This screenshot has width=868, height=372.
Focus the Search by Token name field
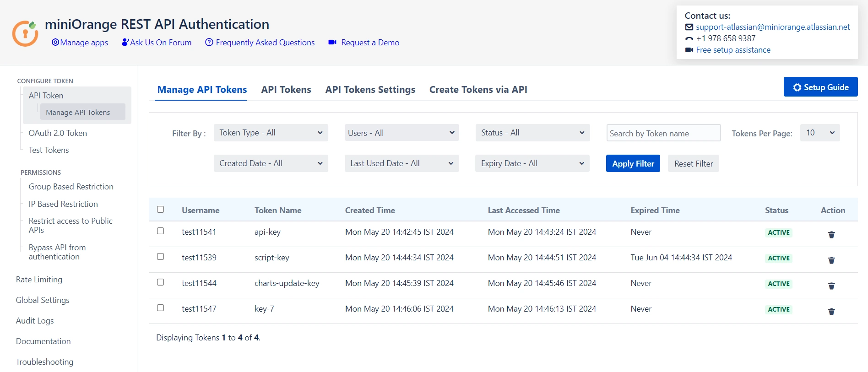click(663, 133)
